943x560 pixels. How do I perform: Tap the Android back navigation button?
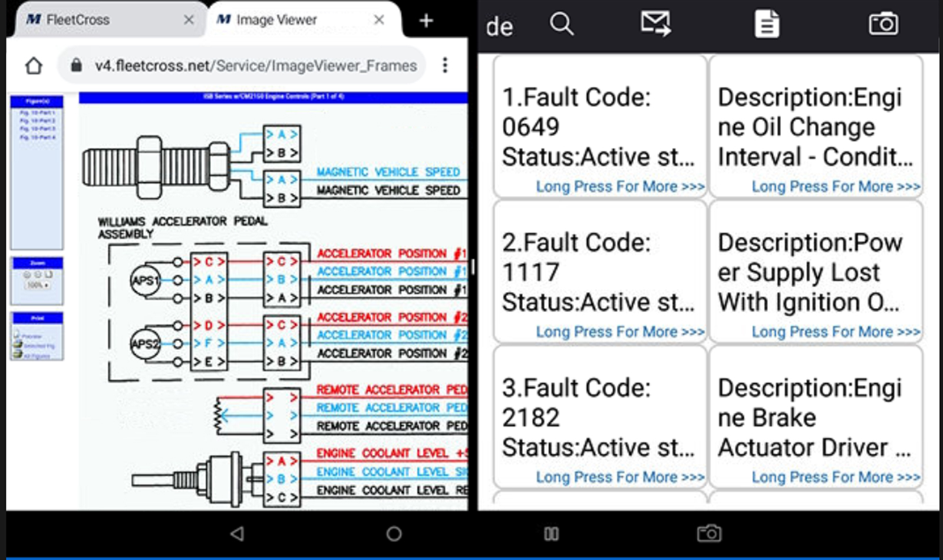[x=238, y=534]
